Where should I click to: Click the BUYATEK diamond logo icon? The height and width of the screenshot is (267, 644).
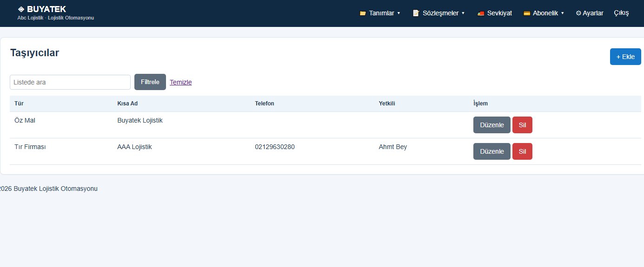point(21,9)
